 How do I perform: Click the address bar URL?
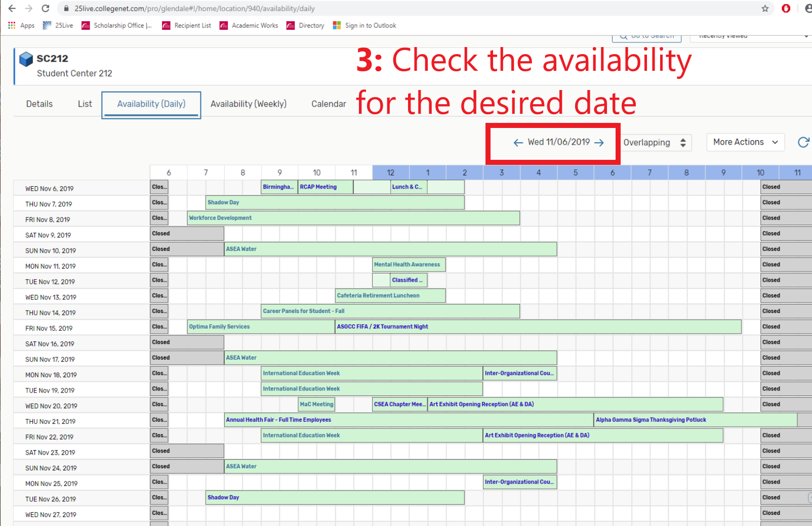pyautogui.click(x=194, y=9)
